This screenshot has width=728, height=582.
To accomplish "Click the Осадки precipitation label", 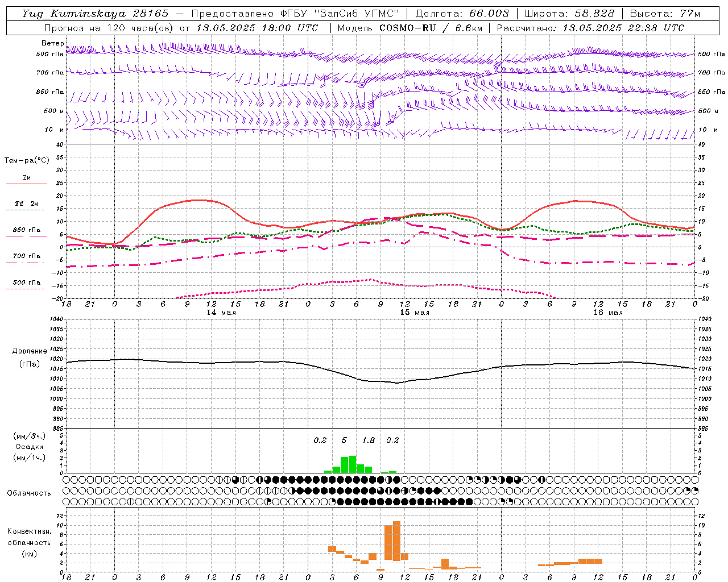I will (x=29, y=447).
